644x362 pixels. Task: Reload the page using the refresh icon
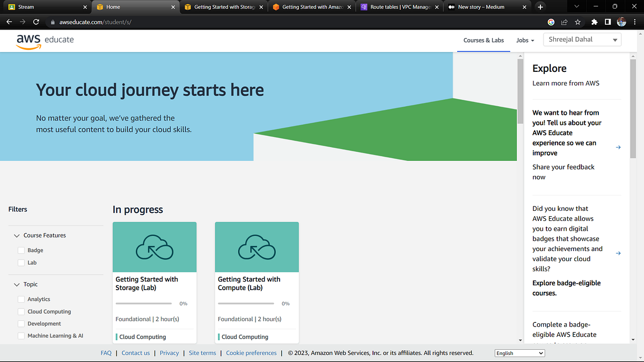click(36, 23)
